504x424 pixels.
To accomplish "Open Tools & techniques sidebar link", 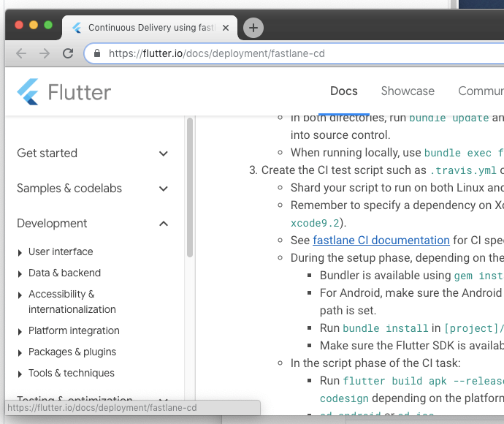I will pyautogui.click(x=72, y=373).
